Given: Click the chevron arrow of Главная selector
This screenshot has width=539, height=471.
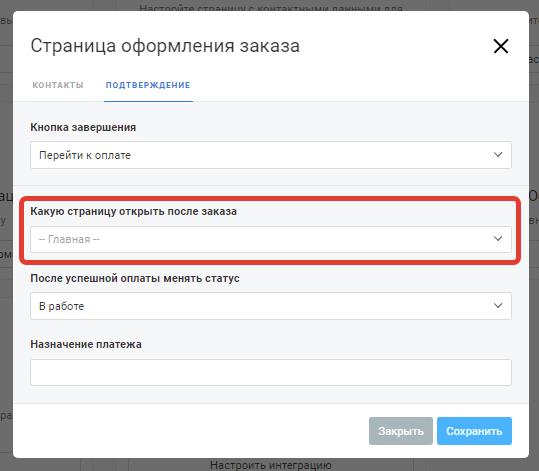Looking at the screenshot, I should click(x=498, y=239).
